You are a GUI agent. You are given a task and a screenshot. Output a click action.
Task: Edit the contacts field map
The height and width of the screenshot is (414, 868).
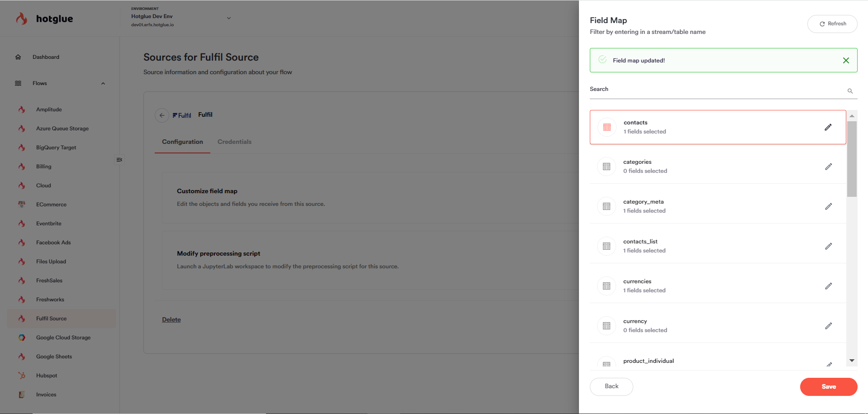828,127
